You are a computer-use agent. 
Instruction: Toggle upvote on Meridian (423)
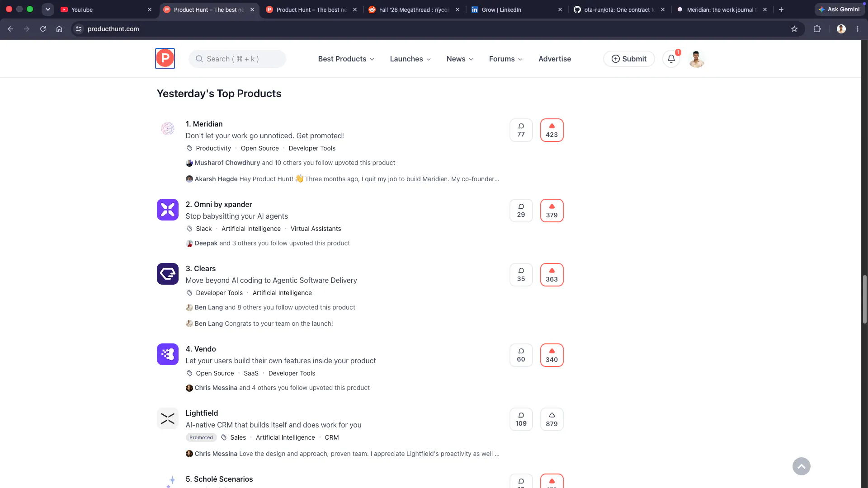click(x=552, y=130)
